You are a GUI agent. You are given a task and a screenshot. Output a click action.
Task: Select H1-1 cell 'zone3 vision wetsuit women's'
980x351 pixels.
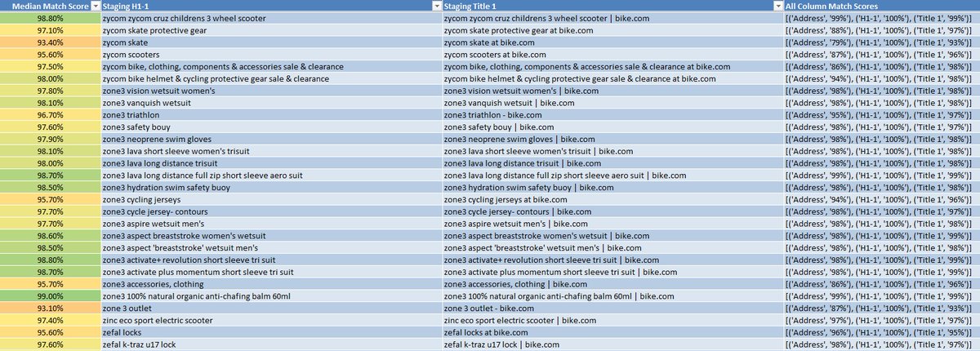point(272,91)
